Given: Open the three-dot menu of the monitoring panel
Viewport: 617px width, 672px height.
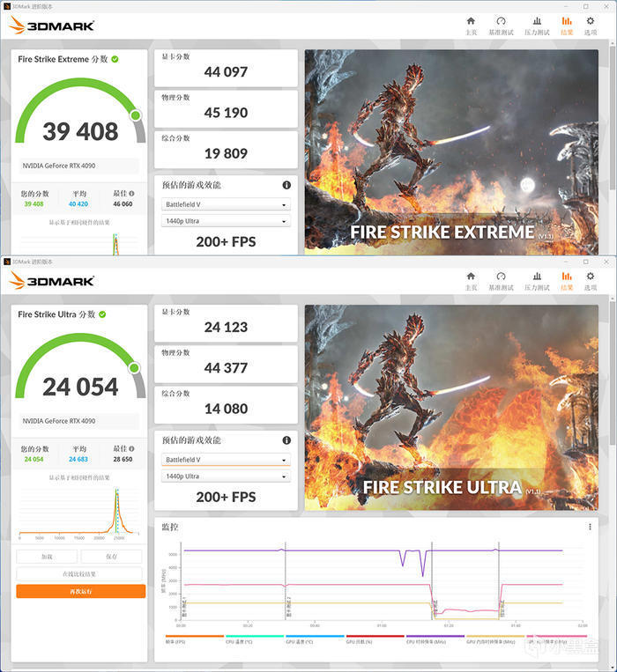Looking at the screenshot, I should pos(590,527).
